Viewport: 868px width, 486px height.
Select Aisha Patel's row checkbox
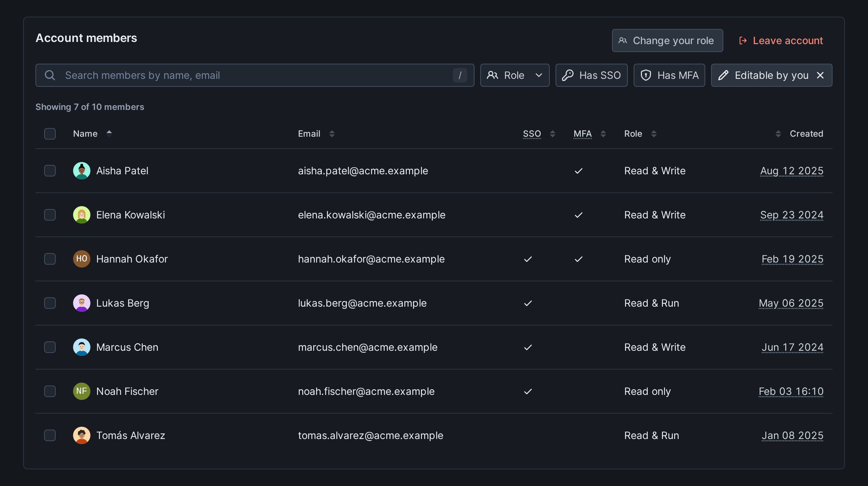click(50, 171)
